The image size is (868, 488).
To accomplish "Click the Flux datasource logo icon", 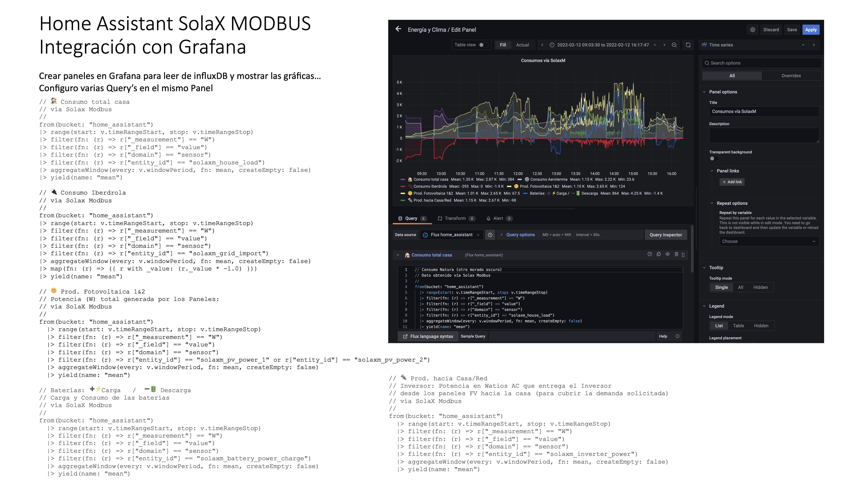I will click(425, 235).
